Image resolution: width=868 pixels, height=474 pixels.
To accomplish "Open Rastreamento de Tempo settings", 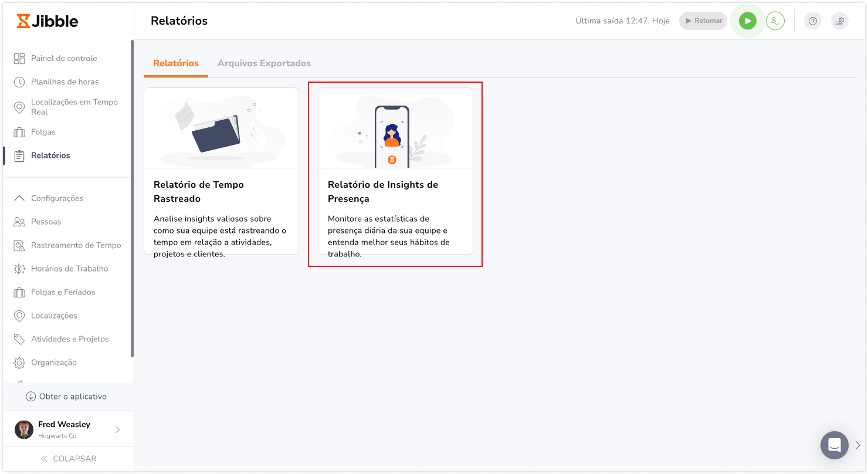I will click(x=76, y=245).
